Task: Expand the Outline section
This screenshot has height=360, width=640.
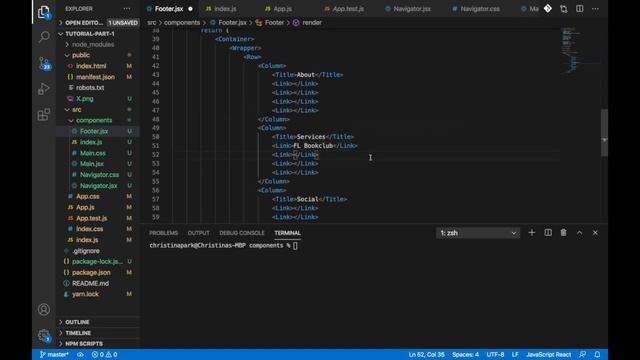Action: pyautogui.click(x=98, y=322)
